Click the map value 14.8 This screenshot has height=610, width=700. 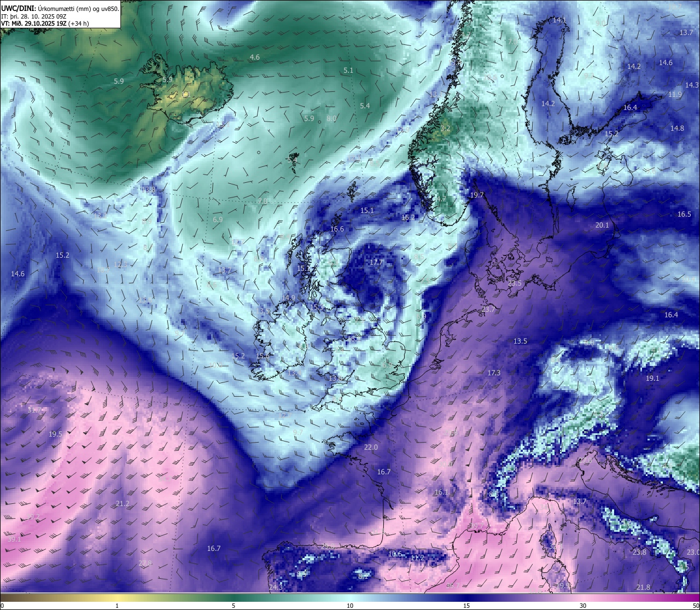(x=677, y=128)
